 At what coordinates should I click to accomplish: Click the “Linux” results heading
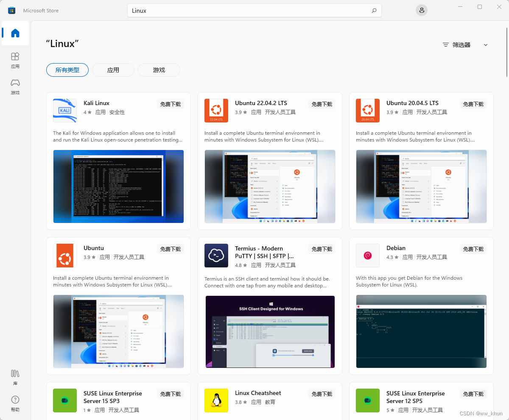click(62, 44)
